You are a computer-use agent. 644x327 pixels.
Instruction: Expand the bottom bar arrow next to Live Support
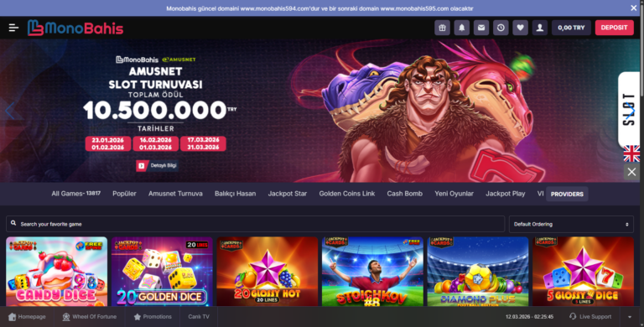pos(630,317)
